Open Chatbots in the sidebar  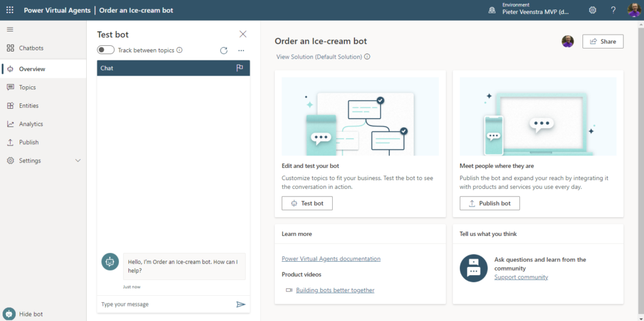coord(43,48)
